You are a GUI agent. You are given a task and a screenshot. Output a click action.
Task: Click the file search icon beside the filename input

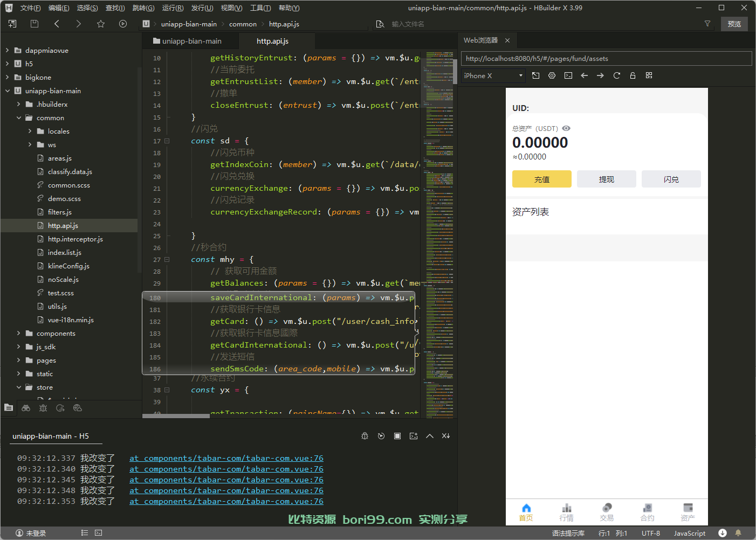[380, 24]
